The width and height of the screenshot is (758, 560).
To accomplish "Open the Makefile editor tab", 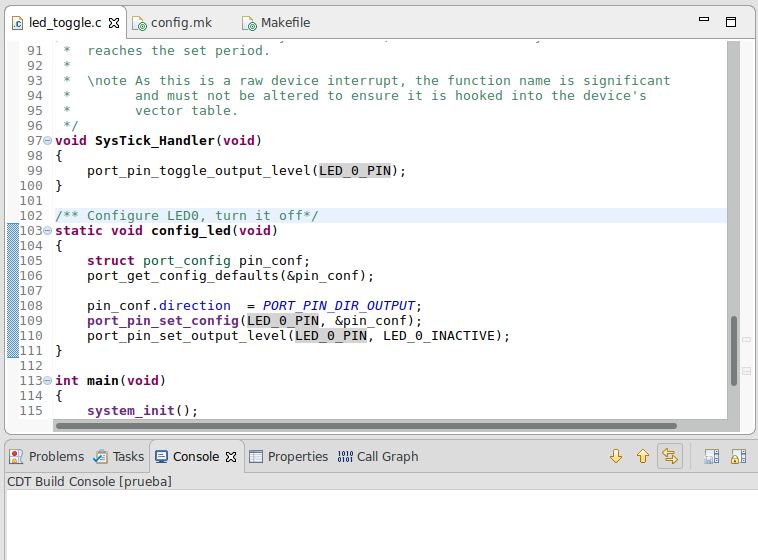I will click(x=277, y=23).
